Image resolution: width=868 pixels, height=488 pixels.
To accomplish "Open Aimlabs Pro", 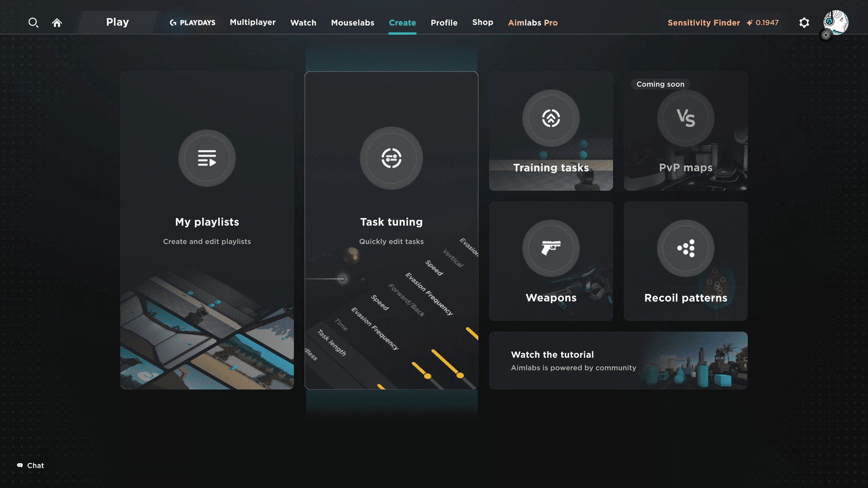I will 533,23.
